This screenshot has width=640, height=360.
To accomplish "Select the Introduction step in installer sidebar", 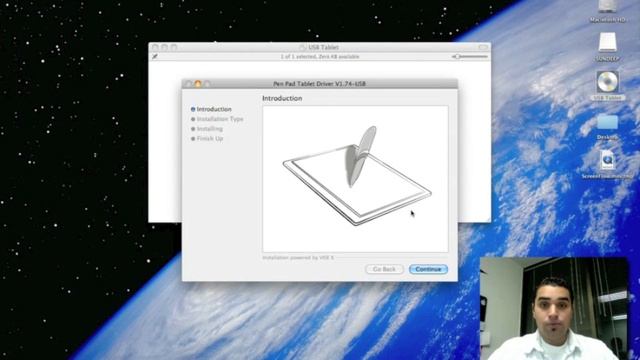I will pos(211,109).
